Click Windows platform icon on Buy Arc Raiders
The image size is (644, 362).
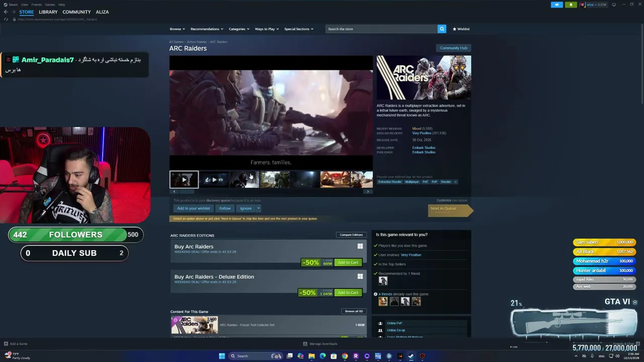(360, 246)
